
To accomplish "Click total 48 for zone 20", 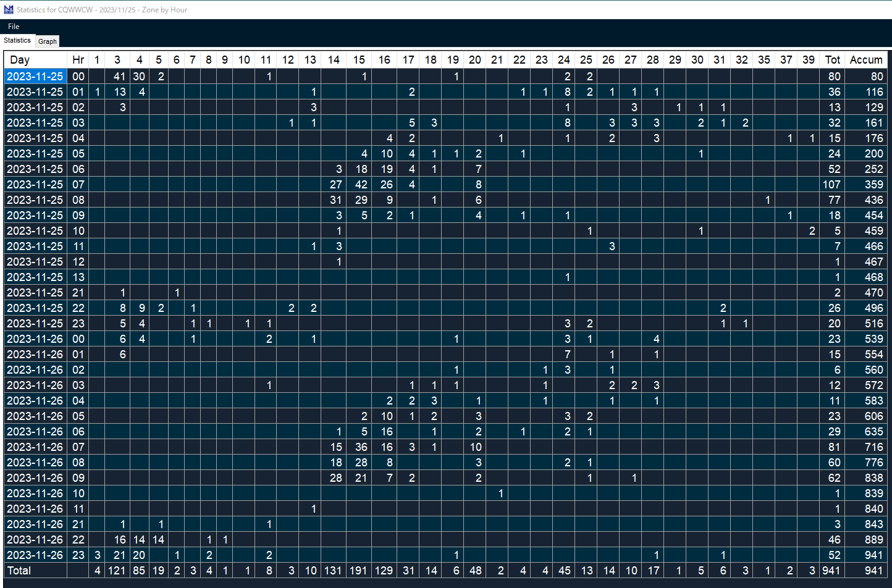I will click(x=475, y=571).
